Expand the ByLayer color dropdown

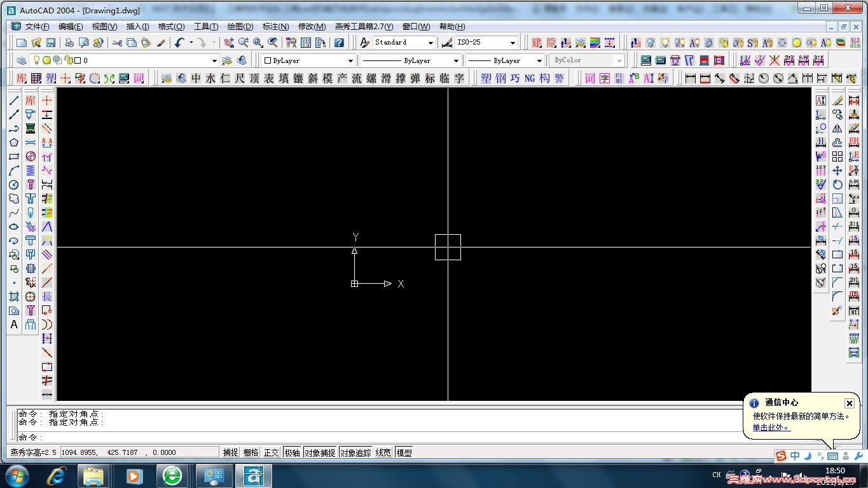tap(350, 60)
